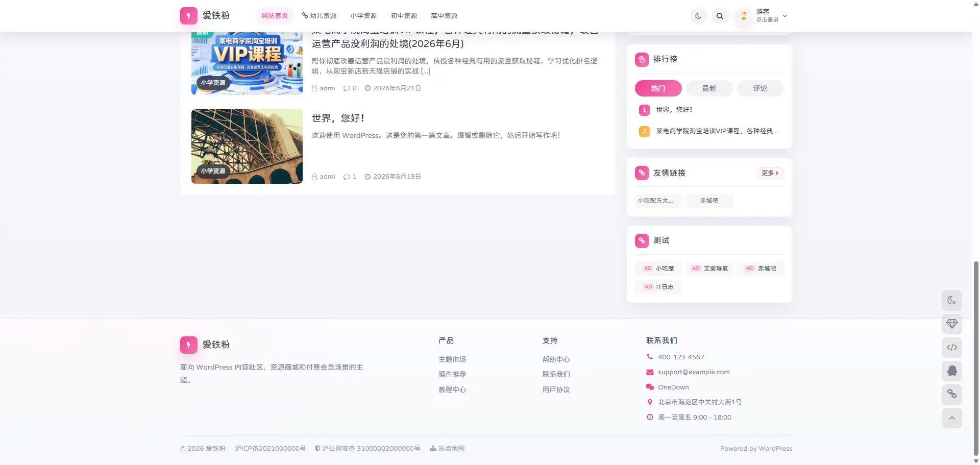Select the 热门 ranking tab
This screenshot has height=465, width=980.
658,88
